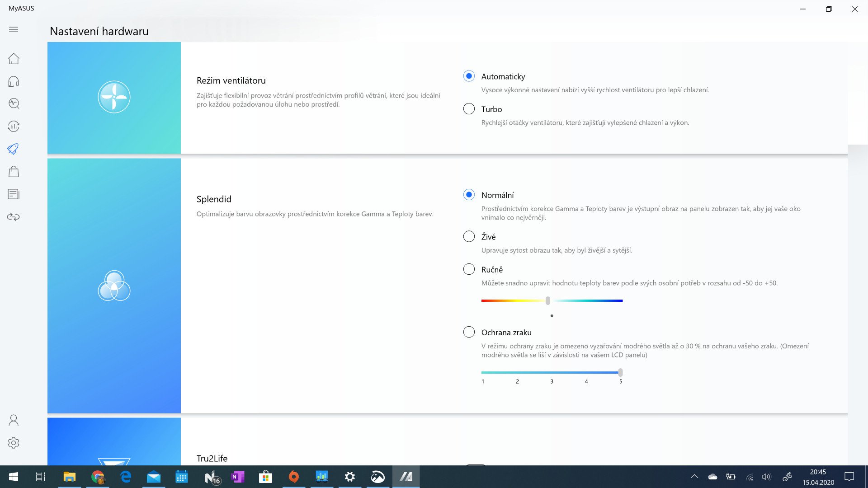Open Microsoft Store from taskbar
Image resolution: width=868 pixels, height=488 pixels.
click(x=265, y=477)
